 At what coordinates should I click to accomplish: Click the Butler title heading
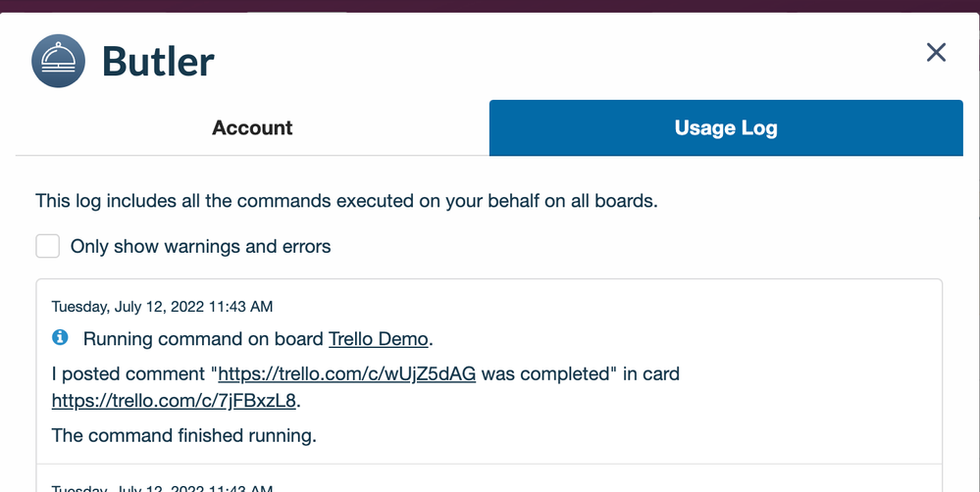[158, 62]
